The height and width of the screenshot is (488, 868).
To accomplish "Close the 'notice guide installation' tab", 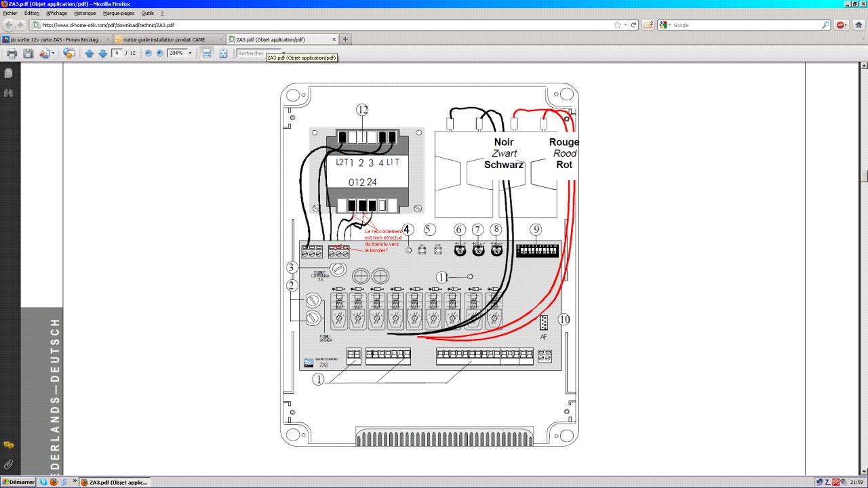I will tap(220, 39).
